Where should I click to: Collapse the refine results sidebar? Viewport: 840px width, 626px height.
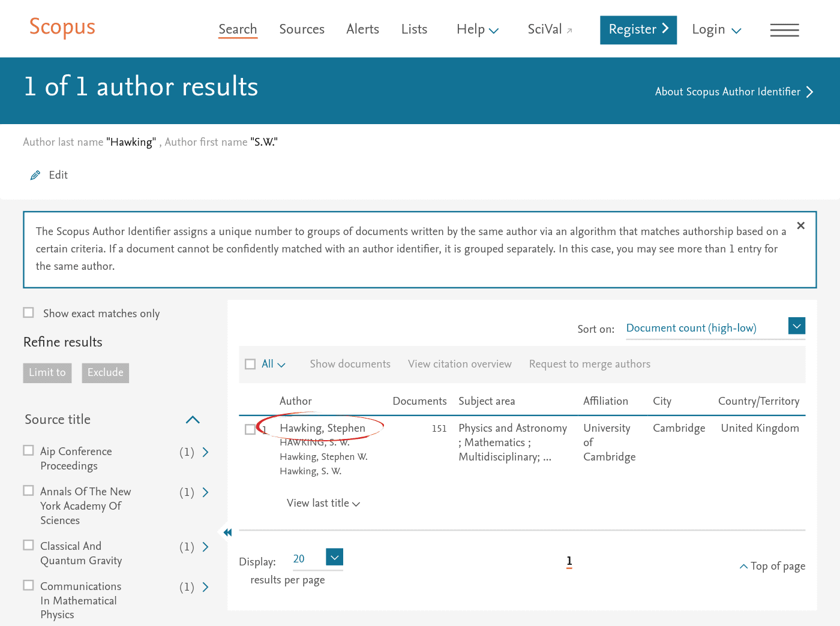(x=227, y=532)
